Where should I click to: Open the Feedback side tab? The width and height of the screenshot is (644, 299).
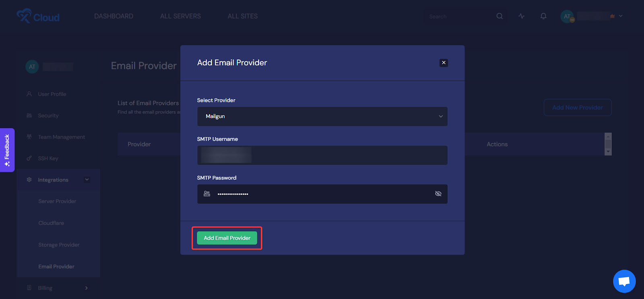(x=7, y=150)
